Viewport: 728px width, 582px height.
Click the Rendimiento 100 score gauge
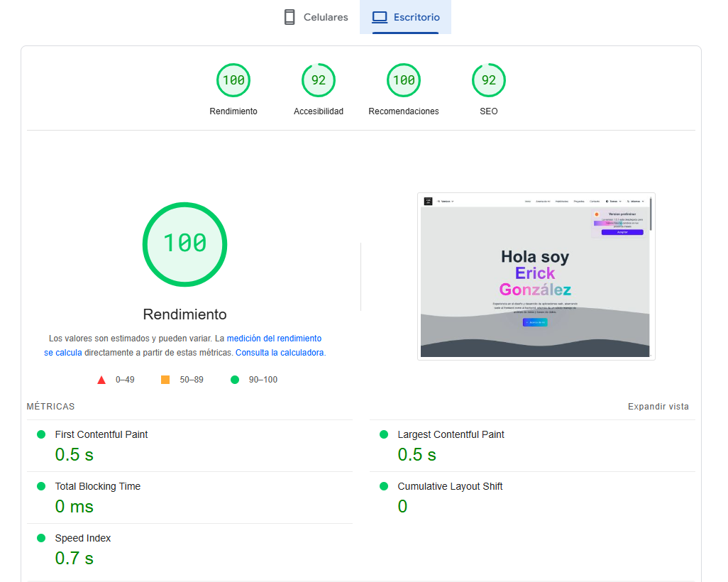(x=233, y=80)
